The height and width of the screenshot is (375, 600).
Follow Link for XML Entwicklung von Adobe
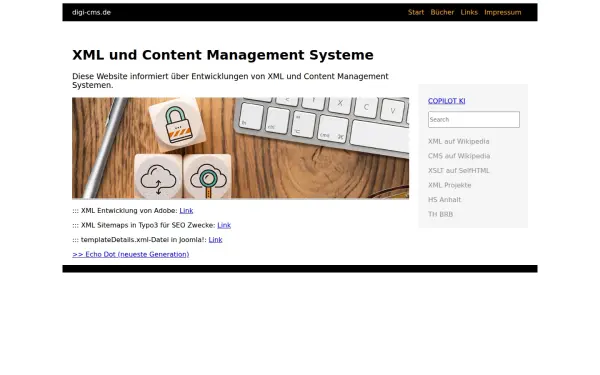[x=186, y=211]
